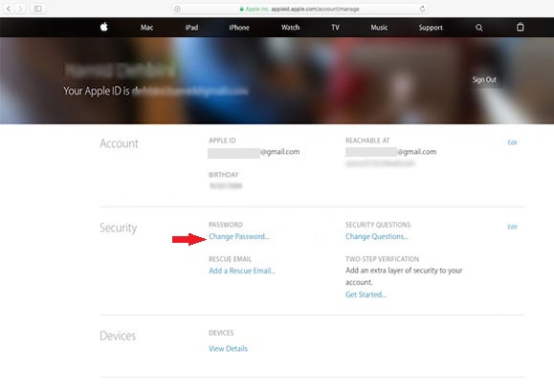Open the search magnifier icon
This screenshot has width=554, height=392.
click(478, 28)
